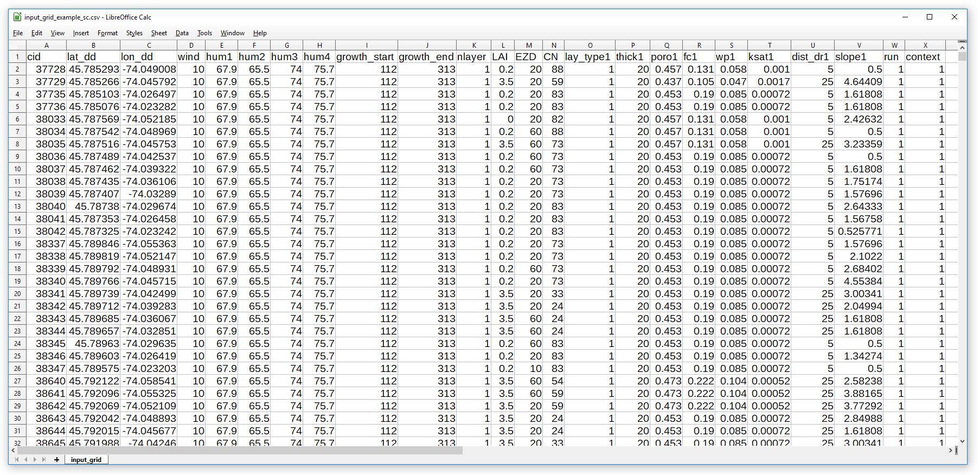The height and width of the screenshot is (475, 980).
Task: Click the vertical scrollbar down arrow
Action: pyautogui.click(x=962, y=441)
